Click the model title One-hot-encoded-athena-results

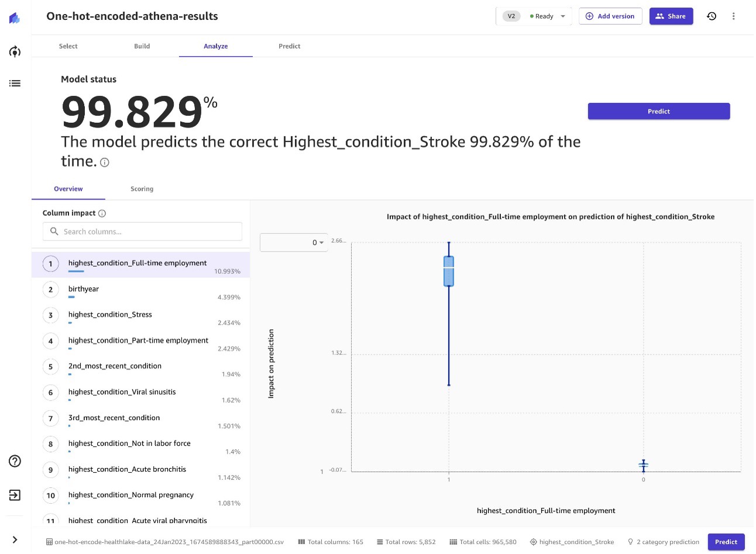point(132,16)
